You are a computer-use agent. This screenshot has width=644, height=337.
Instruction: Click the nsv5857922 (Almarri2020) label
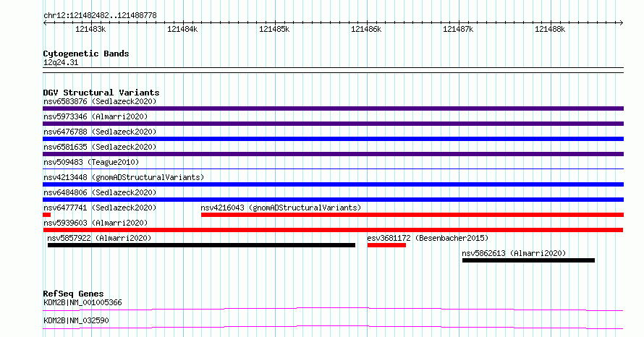point(99,238)
